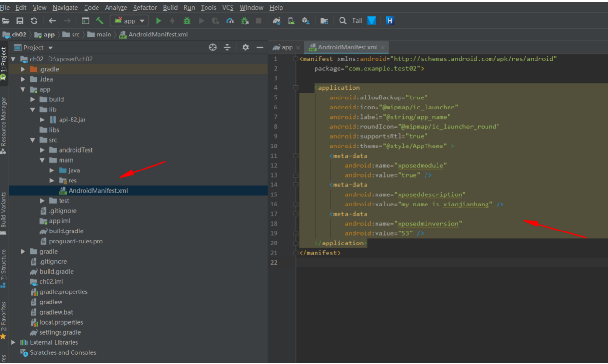
Task: Expand the res folder
Action: tap(52, 181)
